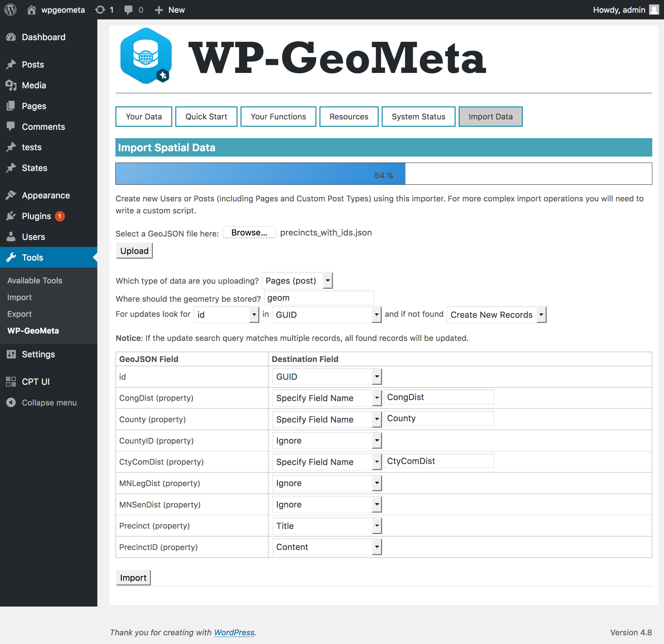Click the WordPress link in the footer
This screenshot has width=664, height=644.
234,633
